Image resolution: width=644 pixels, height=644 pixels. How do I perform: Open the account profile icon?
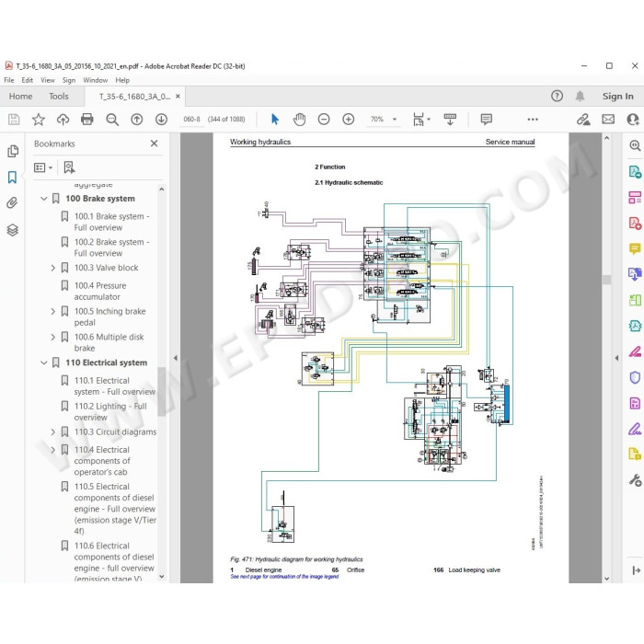pyautogui.click(x=633, y=120)
